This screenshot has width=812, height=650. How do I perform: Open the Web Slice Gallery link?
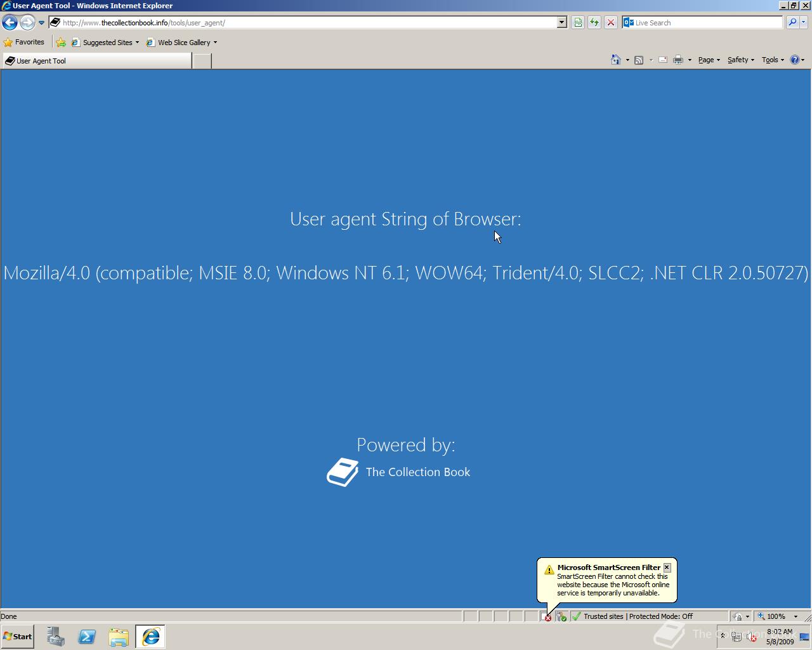(x=179, y=43)
